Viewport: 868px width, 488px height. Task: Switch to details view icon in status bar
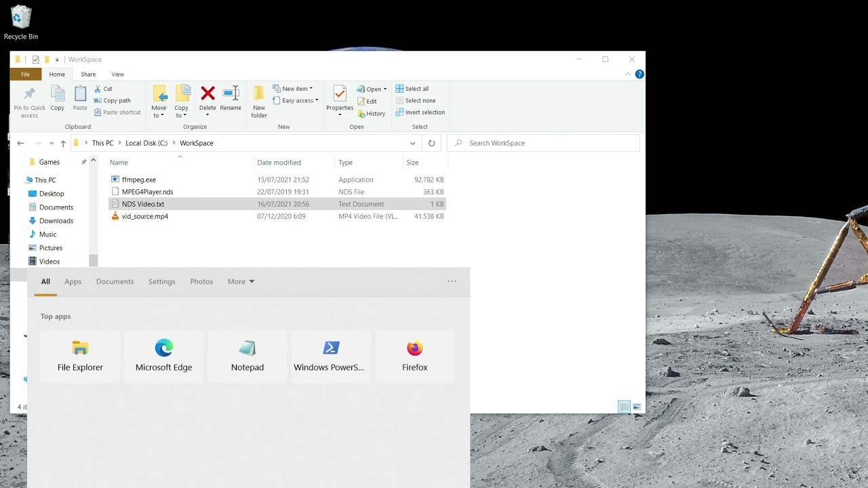click(x=624, y=407)
